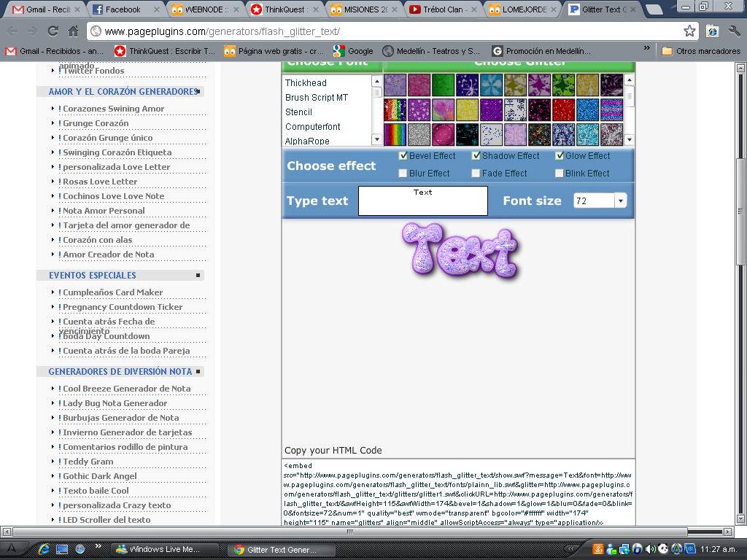This screenshot has width=747, height=560.
Task: Launch Internet Explorer from the taskbar
Action: point(44,548)
